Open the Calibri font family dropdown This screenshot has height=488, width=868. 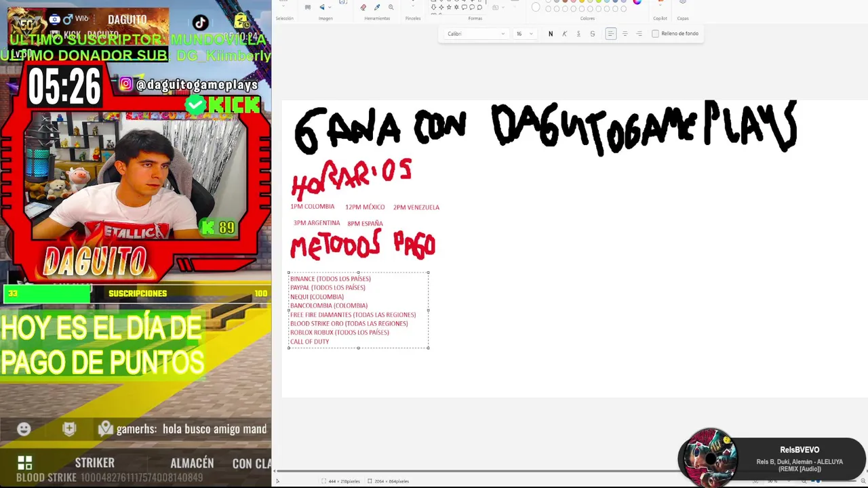[x=475, y=34]
